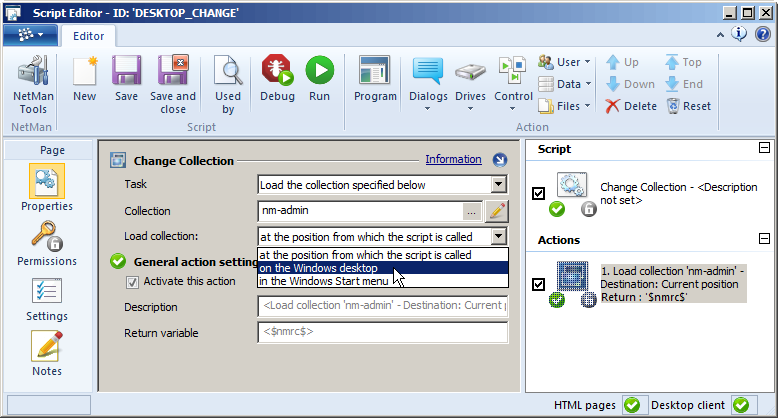778x418 pixels.
Task: Select 'on the Windows desktop' option
Action: coord(383,268)
